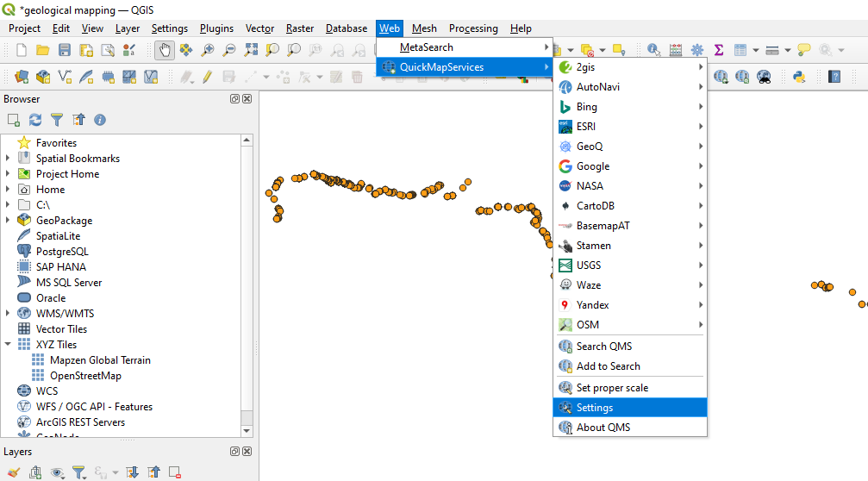This screenshot has width=868, height=481.
Task: Filter the Browser panel with the funnel icon
Action: pos(57,120)
